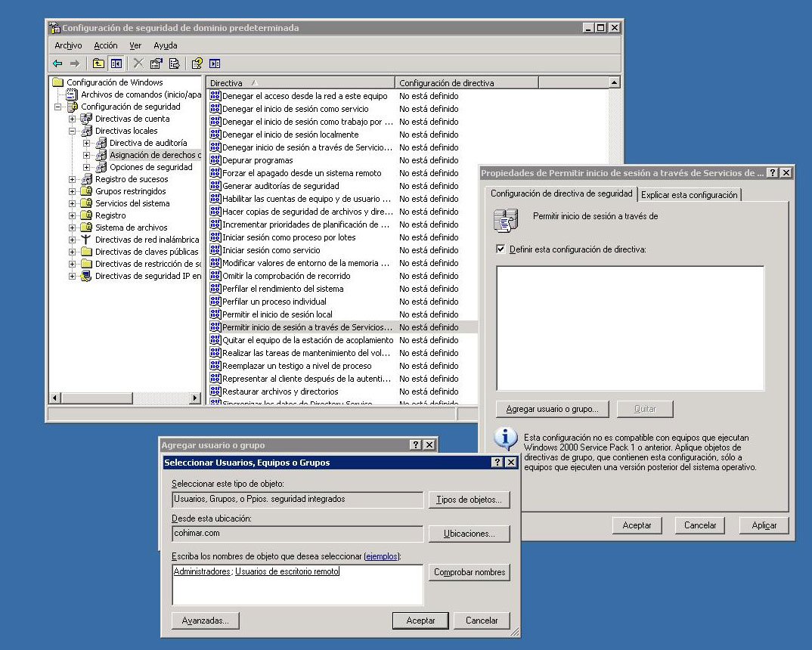Screen dimensions: 812x650
Task: Click Aceptar in the Propiedades dialog
Action: coord(637,525)
